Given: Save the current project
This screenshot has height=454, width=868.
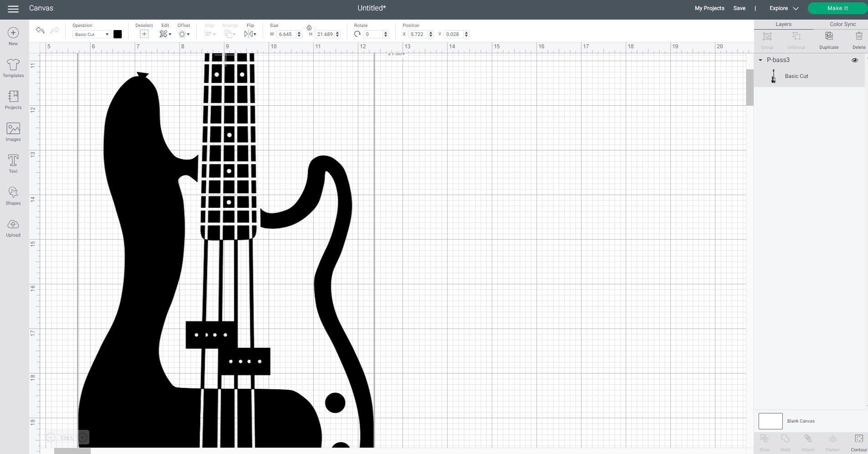Looking at the screenshot, I should pos(739,8).
